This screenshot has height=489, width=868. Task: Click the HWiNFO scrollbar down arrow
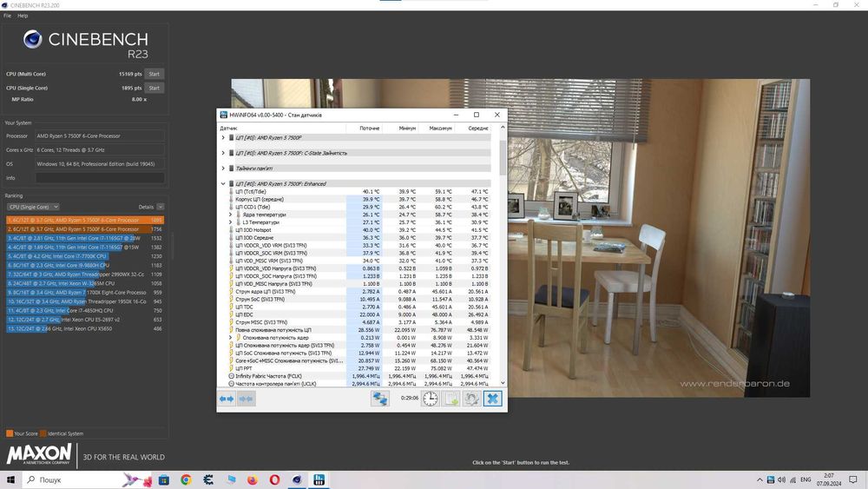pyautogui.click(x=503, y=383)
